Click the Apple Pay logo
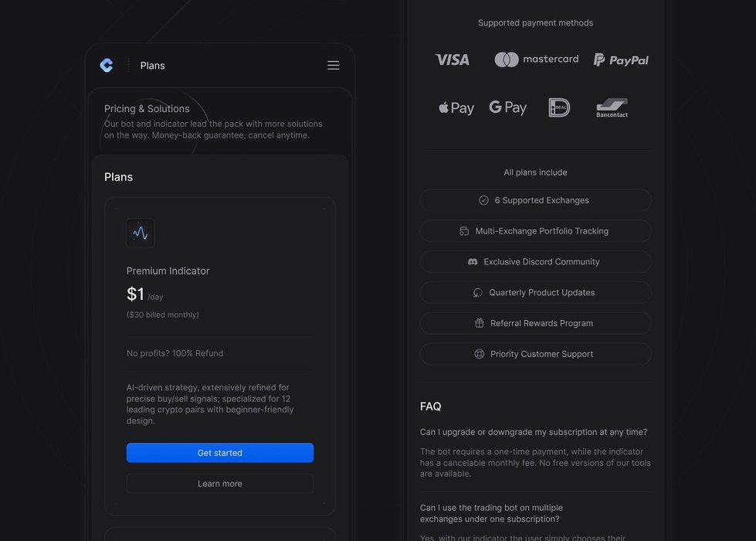 (x=456, y=107)
